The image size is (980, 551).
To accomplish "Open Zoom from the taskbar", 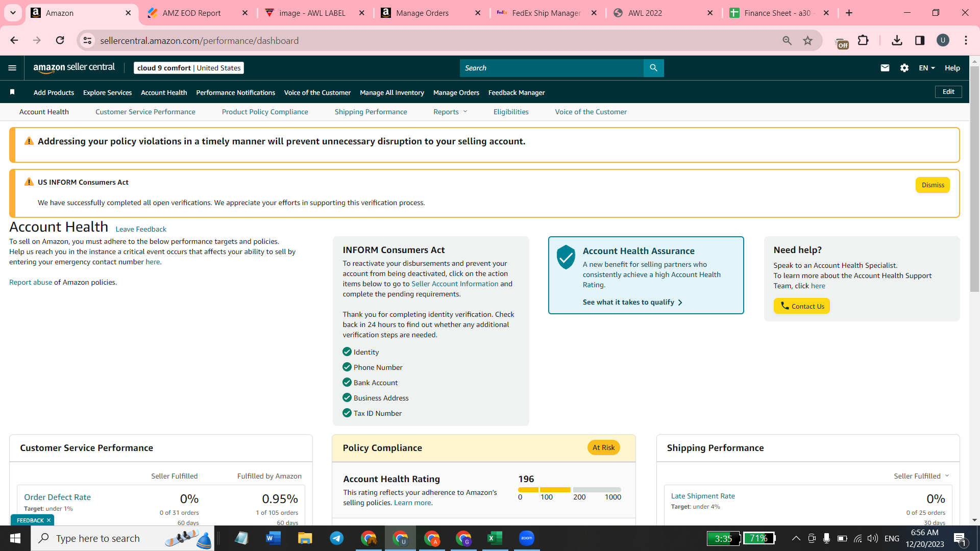I will click(527, 538).
